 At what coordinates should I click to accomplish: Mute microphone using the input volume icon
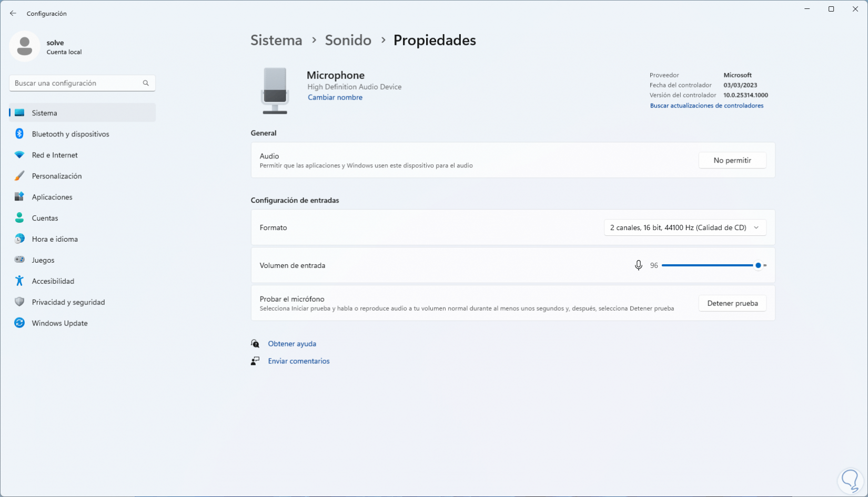[x=638, y=265]
